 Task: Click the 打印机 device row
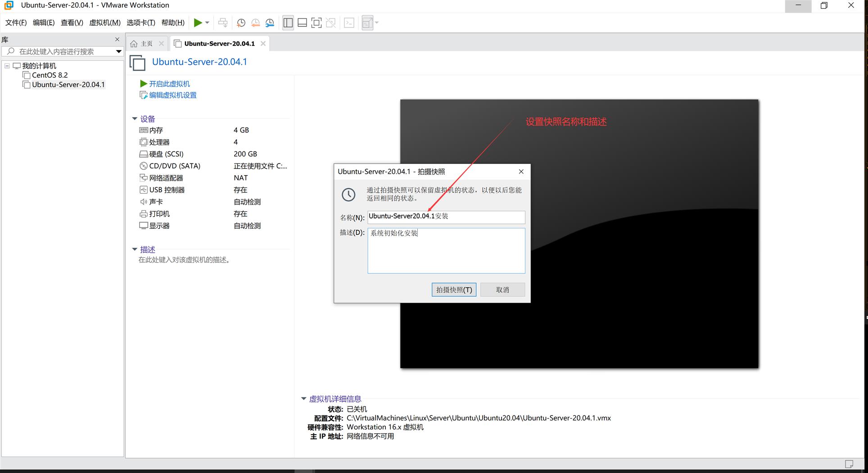tap(213, 214)
